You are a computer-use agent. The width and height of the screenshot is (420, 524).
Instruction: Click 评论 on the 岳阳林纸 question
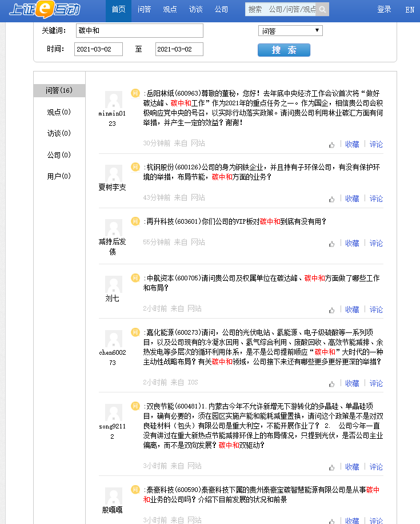click(376, 144)
